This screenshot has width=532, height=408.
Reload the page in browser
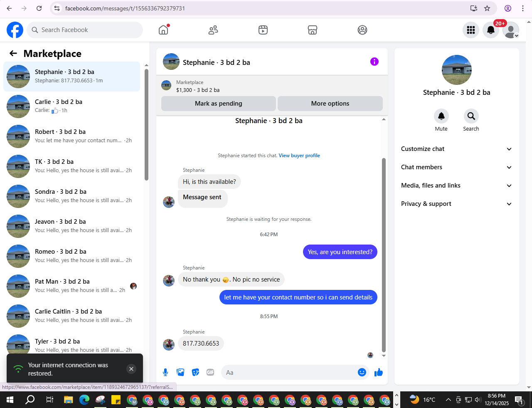click(x=39, y=8)
